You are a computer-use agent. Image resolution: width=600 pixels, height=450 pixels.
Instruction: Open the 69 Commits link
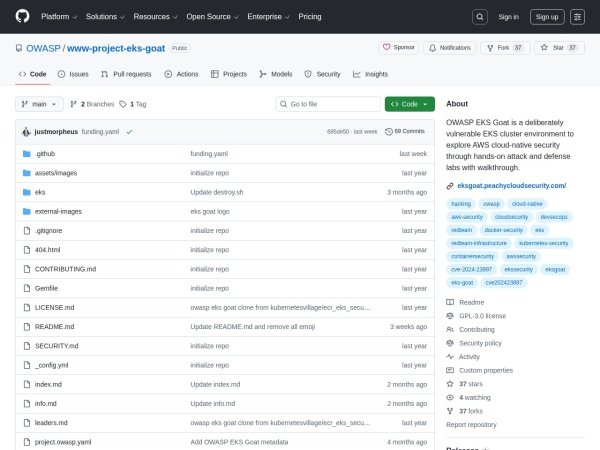click(x=405, y=131)
